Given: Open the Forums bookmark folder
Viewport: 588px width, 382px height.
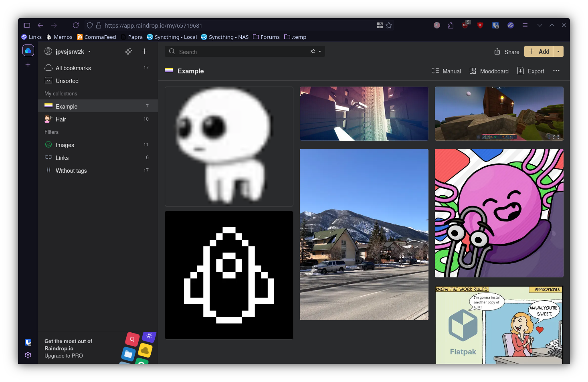Looking at the screenshot, I should 266,36.
